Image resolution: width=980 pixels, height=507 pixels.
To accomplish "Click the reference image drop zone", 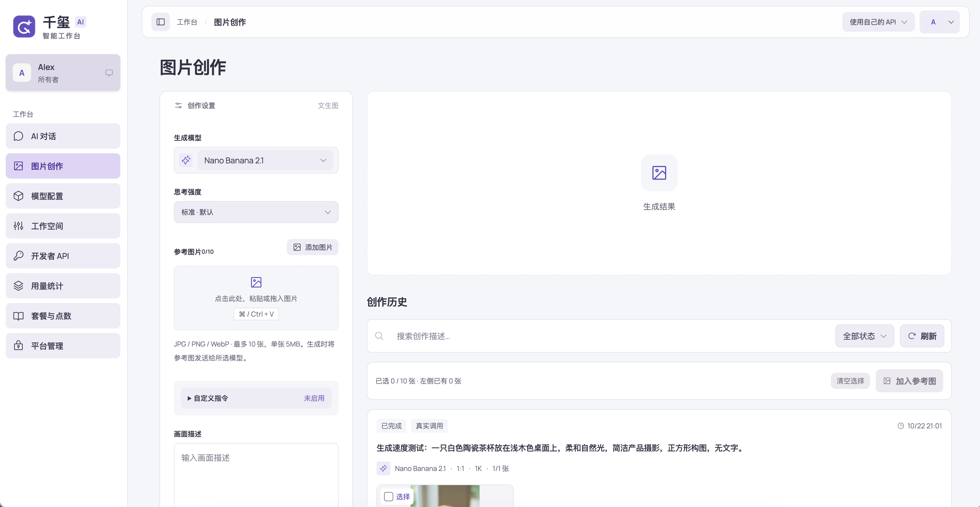I will pyautogui.click(x=256, y=298).
